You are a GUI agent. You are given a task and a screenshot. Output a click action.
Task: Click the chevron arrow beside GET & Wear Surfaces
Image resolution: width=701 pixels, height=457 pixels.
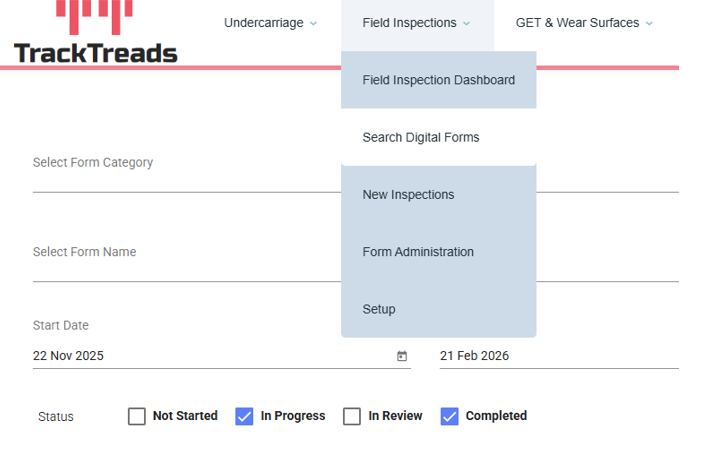649,23
